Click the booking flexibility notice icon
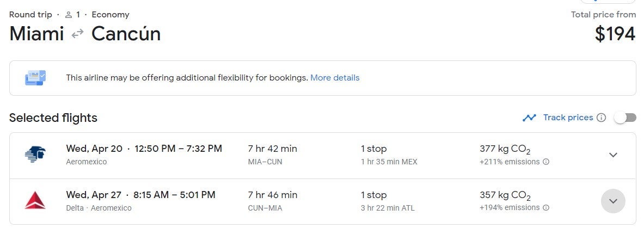Screen dimensions: 644x234 (x=35, y=78)
